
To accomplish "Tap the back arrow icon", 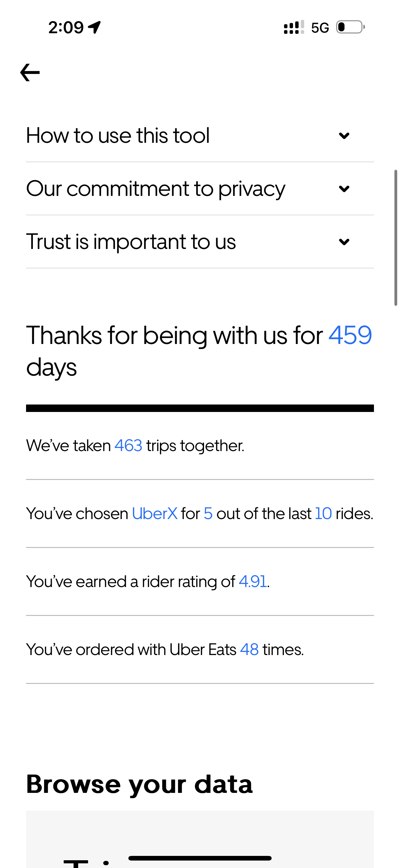I will 30,72.
